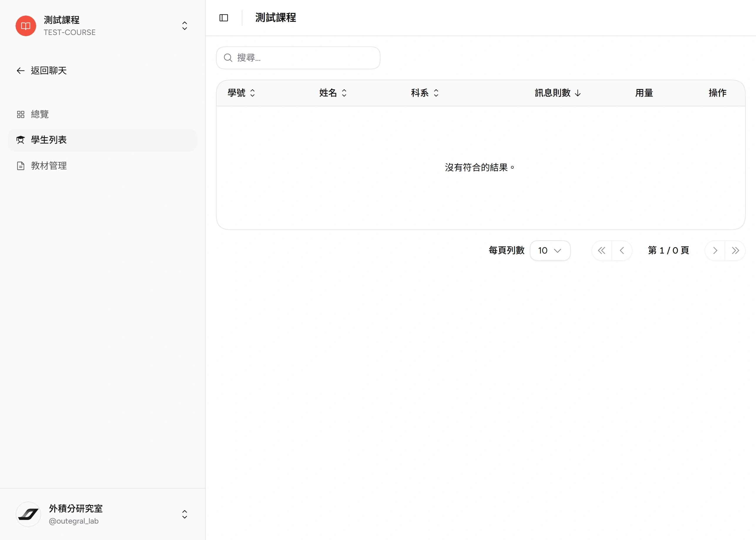Go to next page button
756x540 pixels.
tap(715, 251)
